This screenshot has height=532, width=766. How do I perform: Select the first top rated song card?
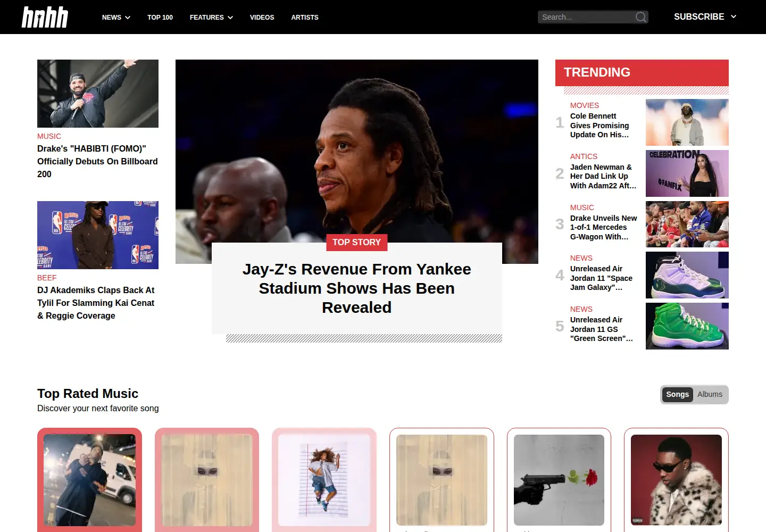click(x=89, y=480)
